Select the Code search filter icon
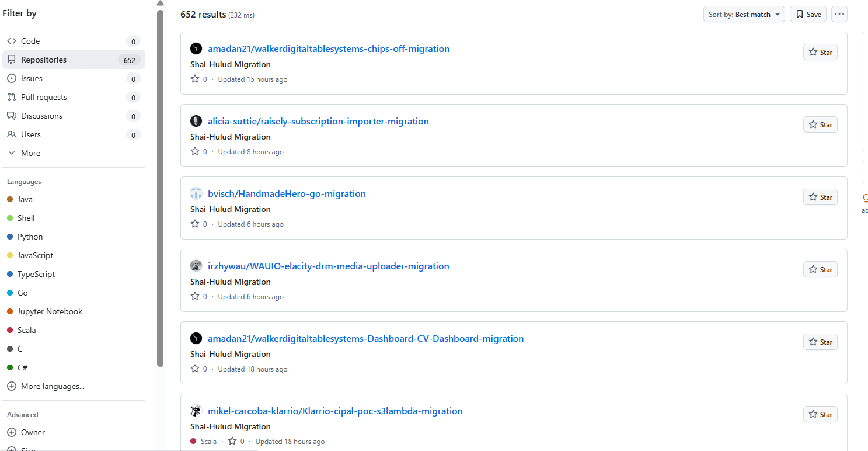The width and height of the screenshot is (868, 451). pos(13,41)
